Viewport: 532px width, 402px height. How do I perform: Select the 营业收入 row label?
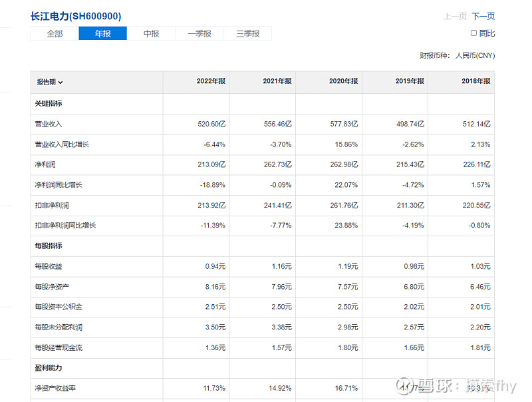click(49, 124)
